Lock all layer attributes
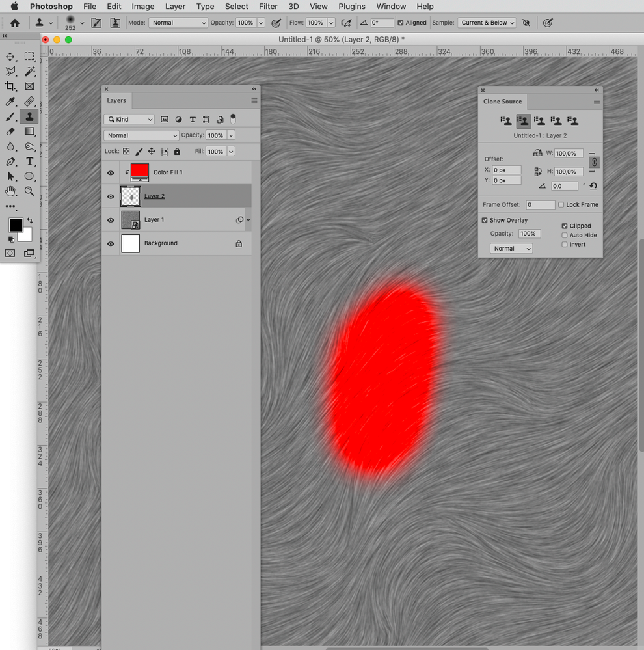 (x=178, y=152)
